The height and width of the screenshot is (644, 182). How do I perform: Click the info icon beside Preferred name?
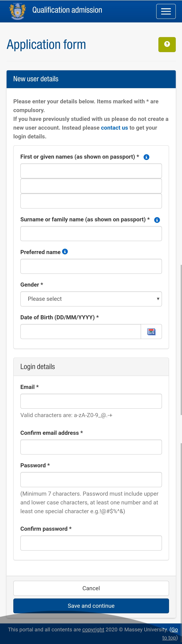(x=65, y=252)
